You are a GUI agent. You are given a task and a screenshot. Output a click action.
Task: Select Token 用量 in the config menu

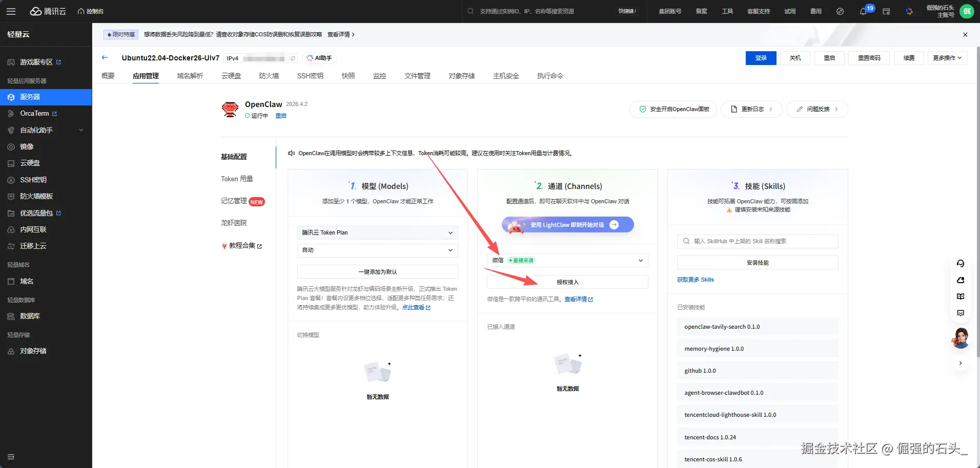click(x=237, y=179)
